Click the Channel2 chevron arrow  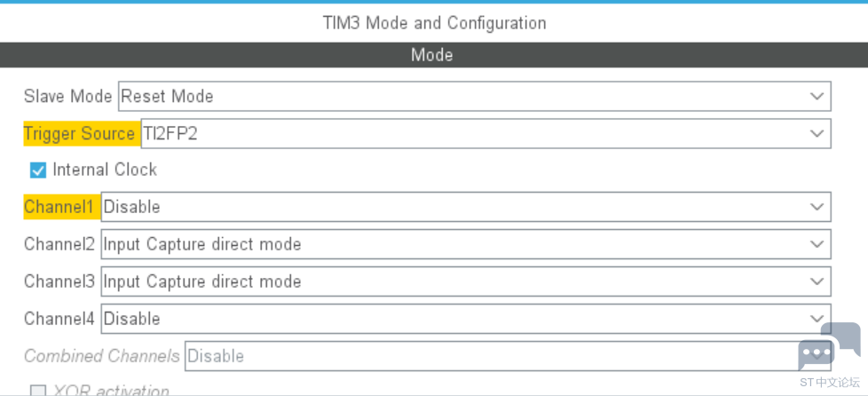coord(817,244)
